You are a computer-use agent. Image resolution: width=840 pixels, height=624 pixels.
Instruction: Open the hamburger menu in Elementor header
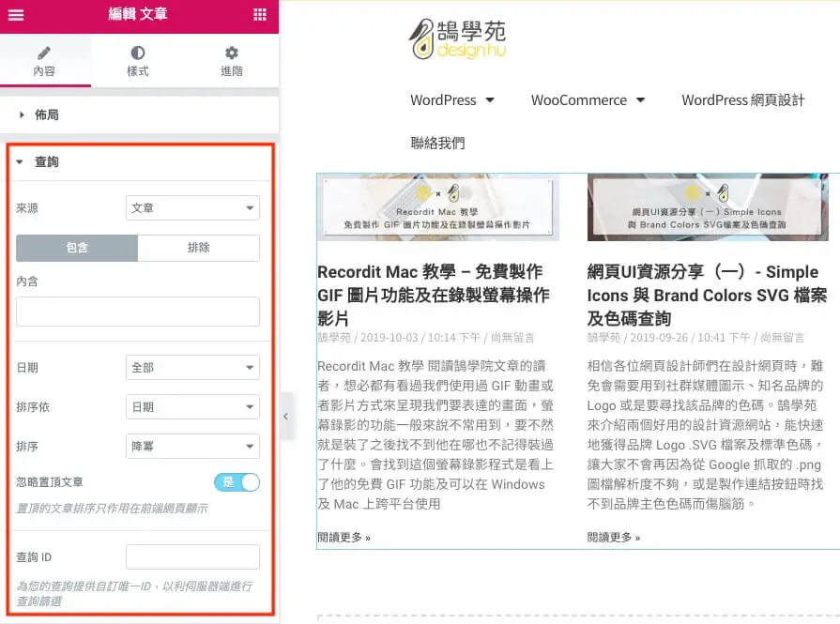point(16,14)
